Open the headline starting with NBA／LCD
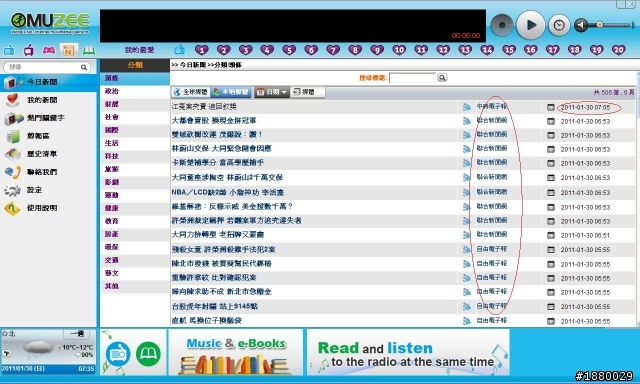This screenshot has height=384, width=640. (228, 193)
